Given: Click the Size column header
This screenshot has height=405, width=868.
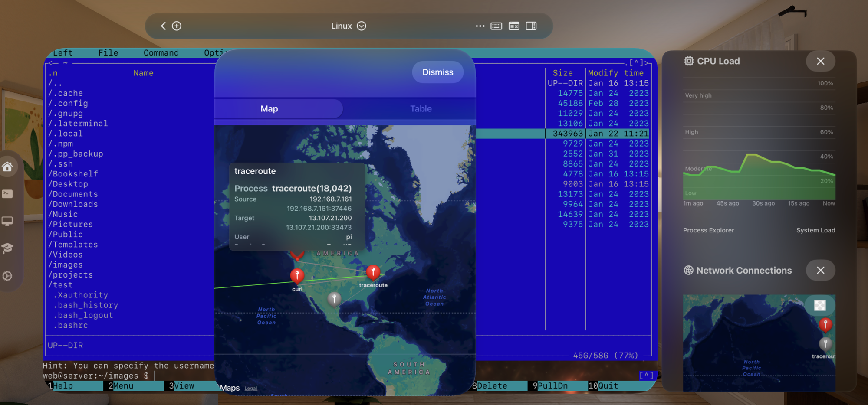Looking at the screenshot, I should [x=562, y=73].
